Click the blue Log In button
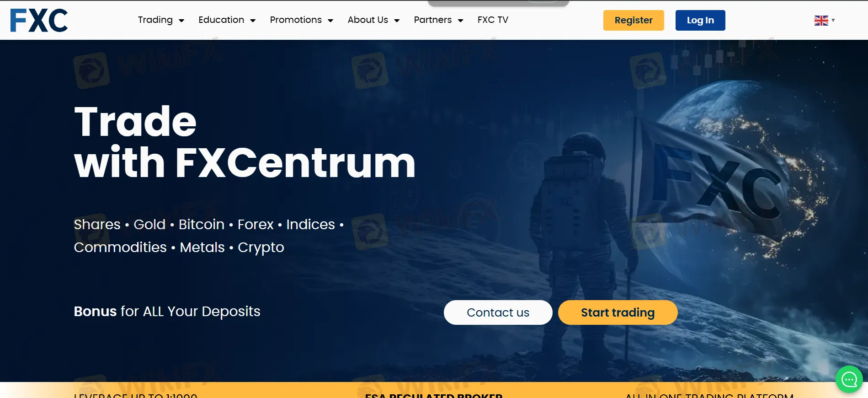868x398 pixels. click(x=700, y=21)
